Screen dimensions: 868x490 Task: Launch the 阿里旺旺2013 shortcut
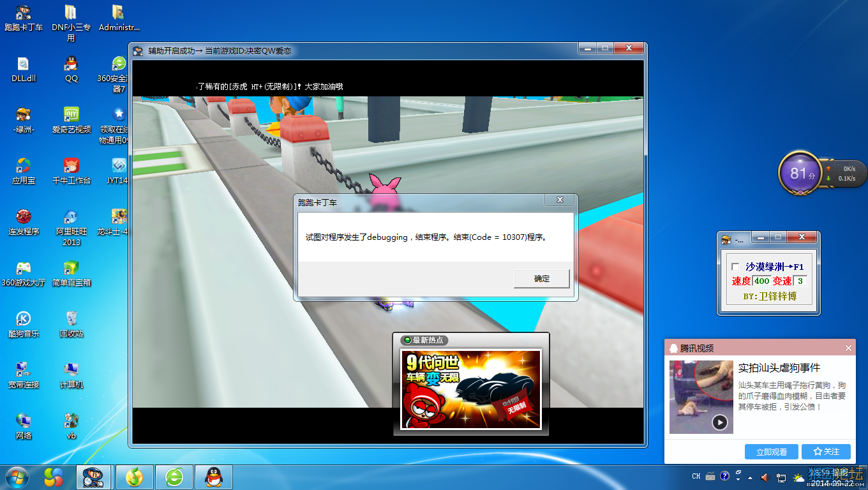71,227
